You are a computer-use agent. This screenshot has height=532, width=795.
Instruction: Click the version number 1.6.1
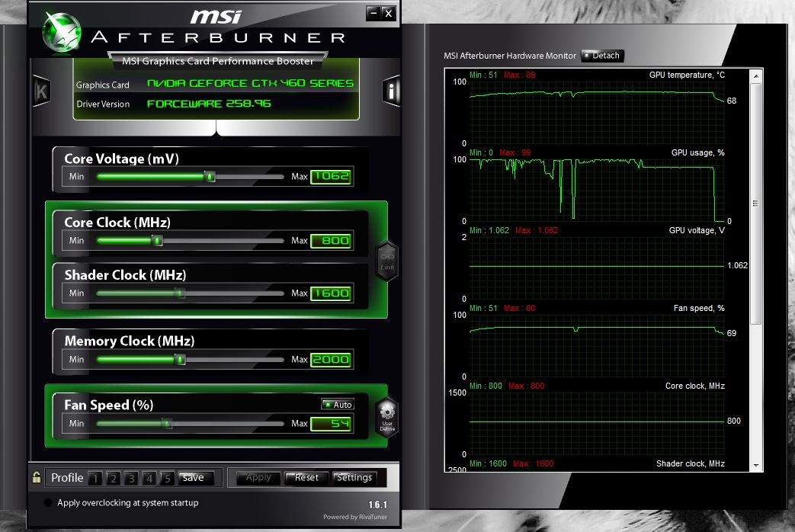tap(378, 505)
